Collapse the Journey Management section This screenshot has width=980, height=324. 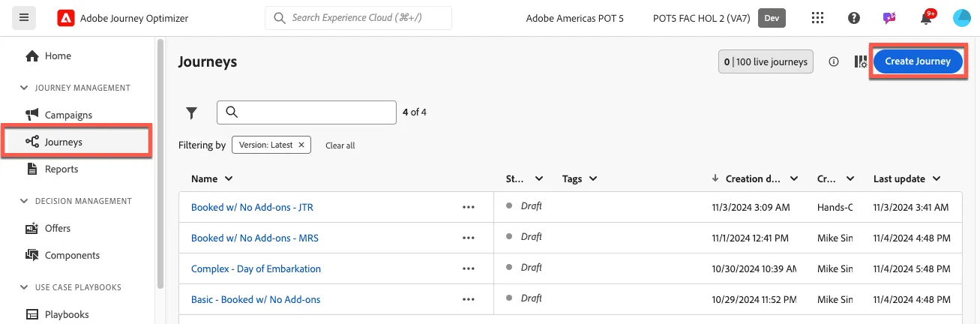click(x=24, y=88)
